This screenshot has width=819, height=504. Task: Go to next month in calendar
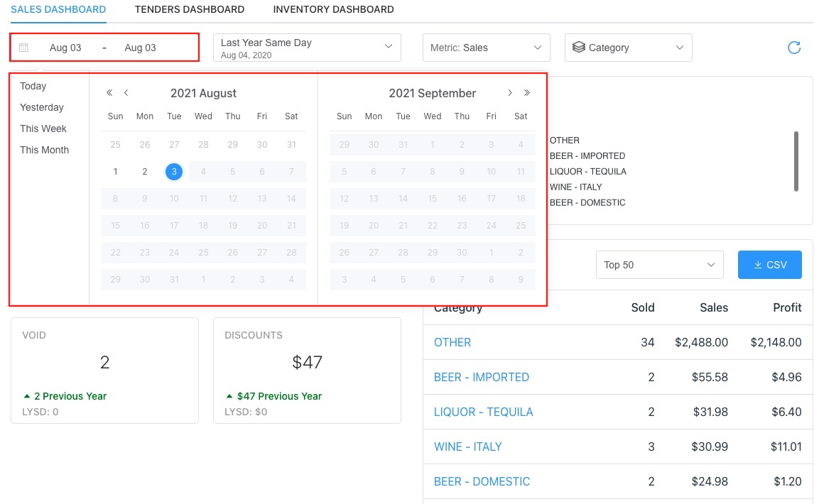coord(510,93)
